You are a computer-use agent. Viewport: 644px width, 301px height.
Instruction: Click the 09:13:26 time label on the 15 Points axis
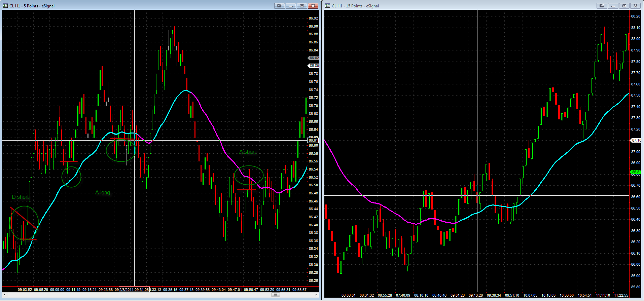tap(476, 295)
